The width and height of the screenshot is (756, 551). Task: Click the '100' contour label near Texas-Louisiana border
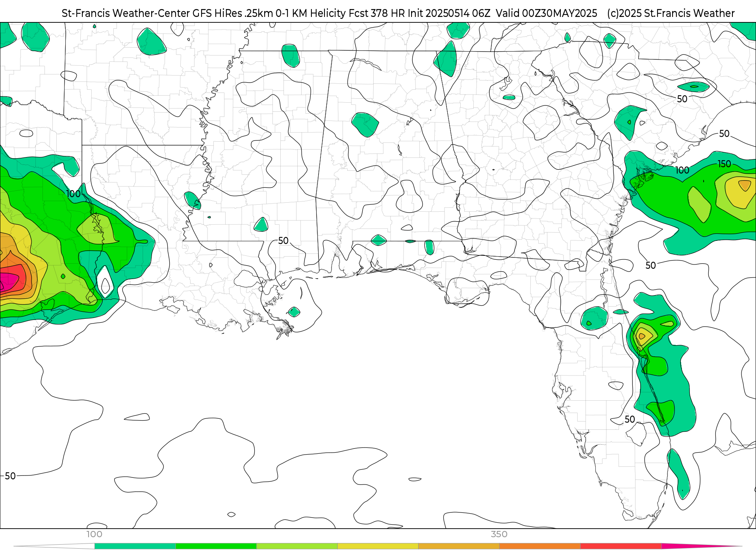pyautogui.click(x=73, y=194)
